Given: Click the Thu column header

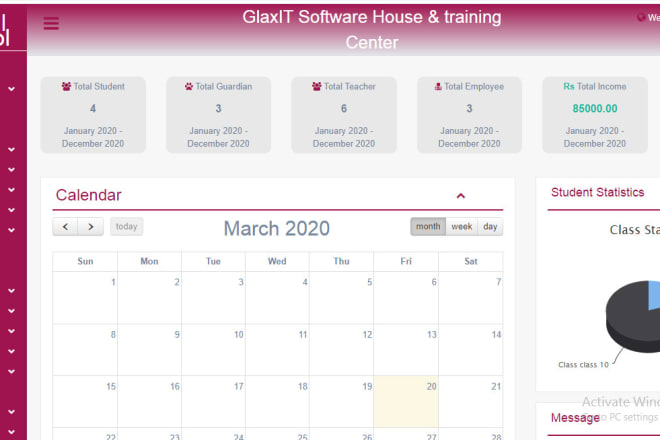Looking at the screenshot, I should pos(341,261).
